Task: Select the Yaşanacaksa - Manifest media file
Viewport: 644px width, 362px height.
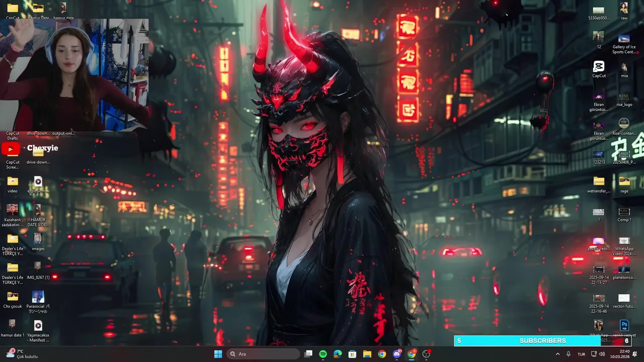Action: [x=38, y=331]
